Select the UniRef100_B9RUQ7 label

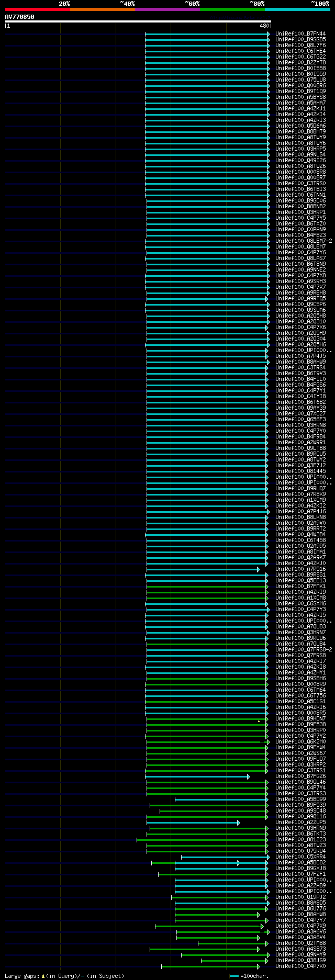pyautogui.click(x=300, y=489)
